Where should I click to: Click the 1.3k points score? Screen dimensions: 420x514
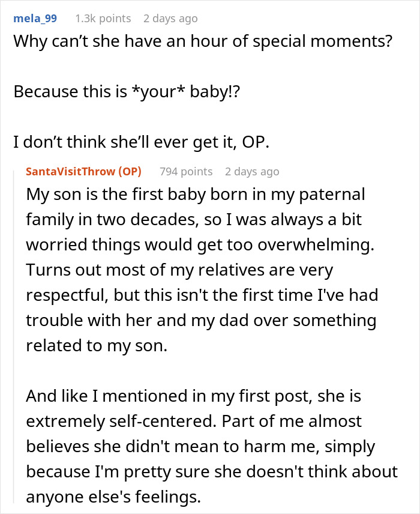(103, 19)
